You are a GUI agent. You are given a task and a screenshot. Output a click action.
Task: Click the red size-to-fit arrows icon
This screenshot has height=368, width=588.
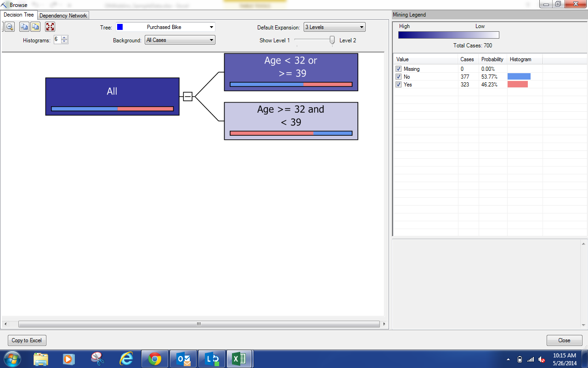click(x=50, y=27)
